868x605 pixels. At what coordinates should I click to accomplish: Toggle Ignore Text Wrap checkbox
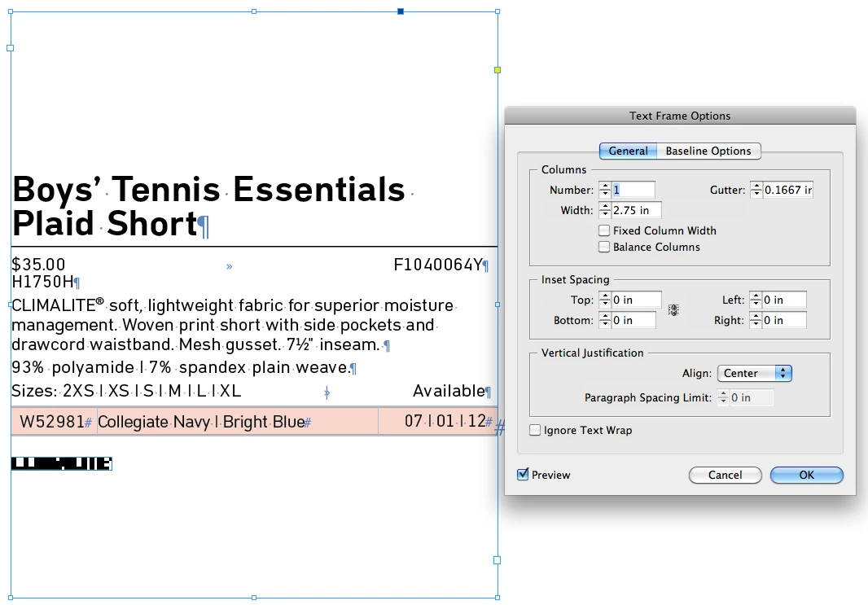(x=535, y=430)
